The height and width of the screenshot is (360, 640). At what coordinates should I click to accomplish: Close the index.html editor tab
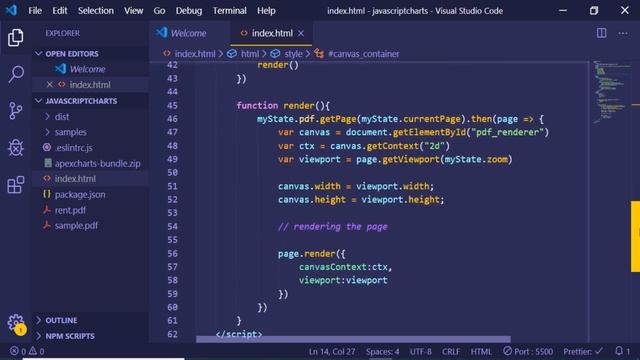[x=301, y=33]
